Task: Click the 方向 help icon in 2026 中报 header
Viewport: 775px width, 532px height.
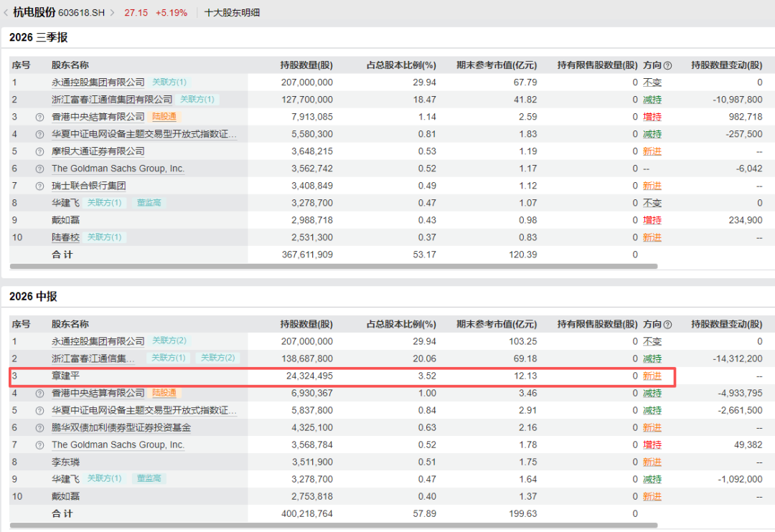Action: 667,325
